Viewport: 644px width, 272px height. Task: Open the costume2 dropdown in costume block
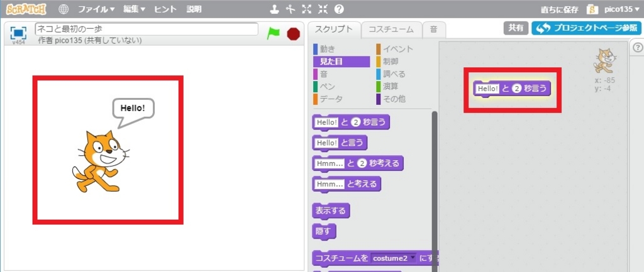[394, 258]
